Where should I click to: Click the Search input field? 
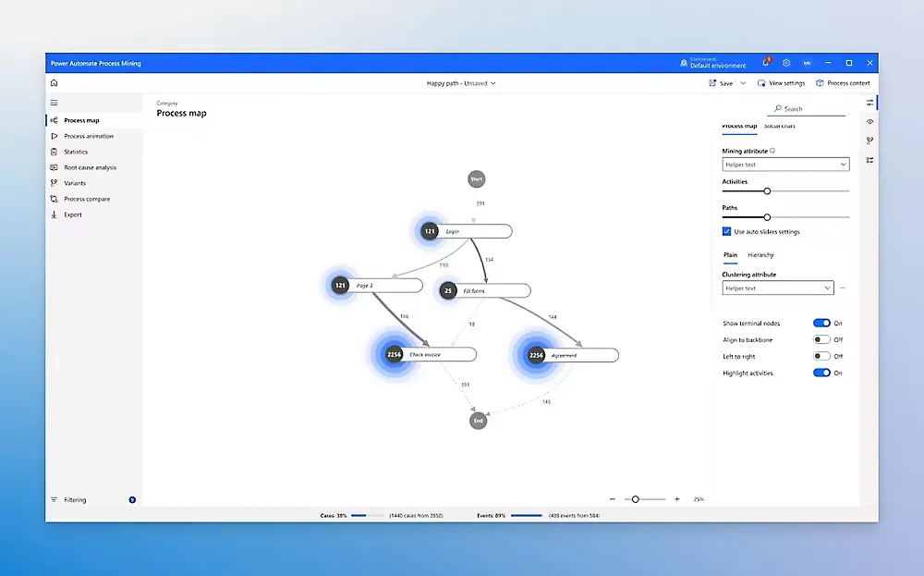[809, 109]
